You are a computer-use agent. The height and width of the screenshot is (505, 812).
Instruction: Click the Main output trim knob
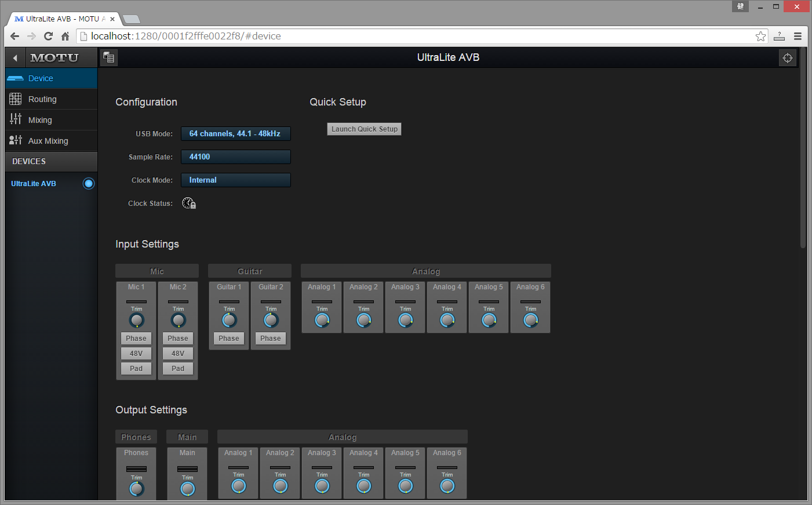188,489
